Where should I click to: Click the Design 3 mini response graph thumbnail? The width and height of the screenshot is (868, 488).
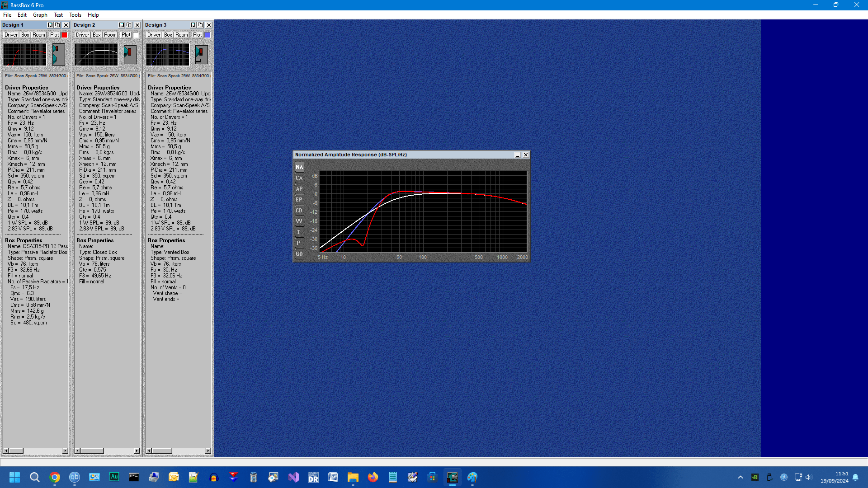168,55
